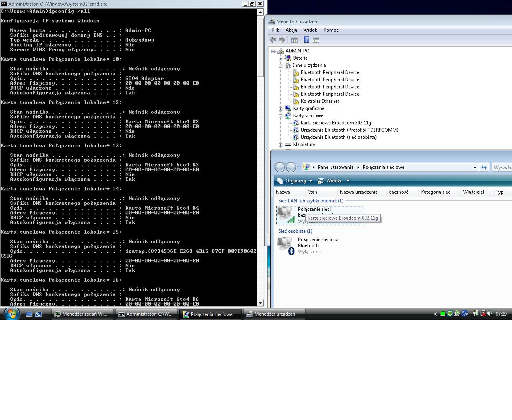This screenshot has height=420, width=512.
Task: Switch to Menedżer zadań taskbar button
Action: click(x=82, y=314)
